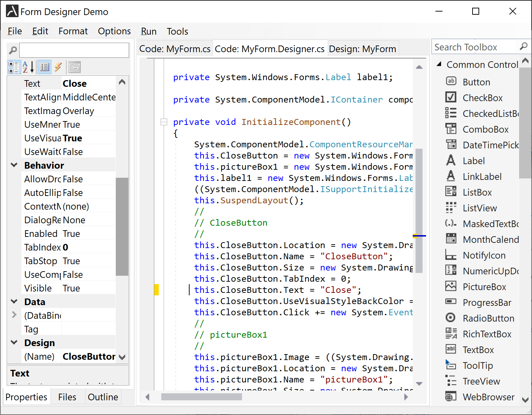532x415 pixels.
Task: Pick the TreeView control icon
Action: tap(451, 381)
